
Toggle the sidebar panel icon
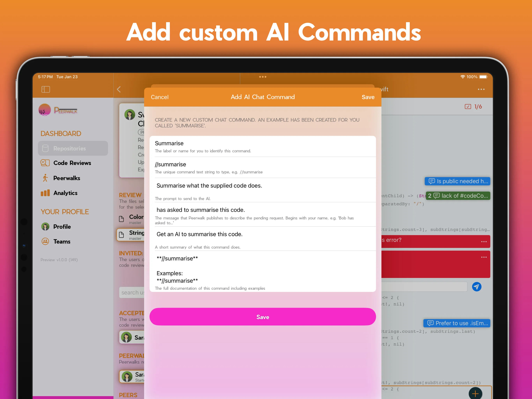(x=45, y=90)
